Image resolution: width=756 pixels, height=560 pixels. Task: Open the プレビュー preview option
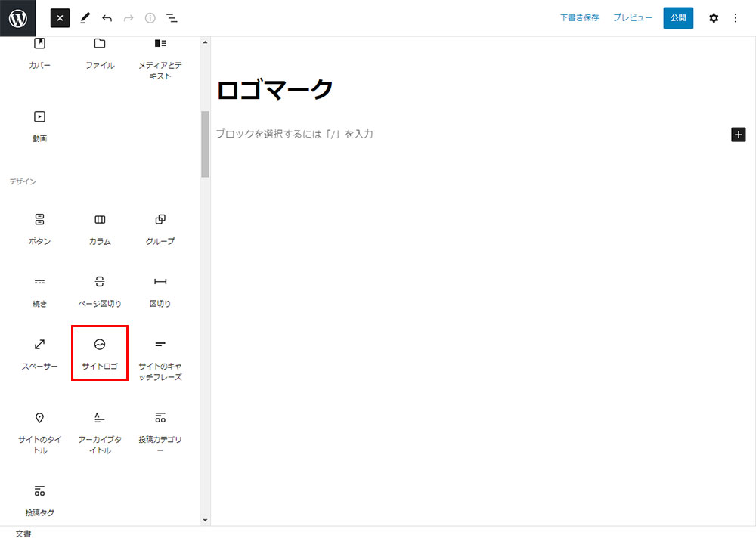pyautogui.click(x=632, y=18)
